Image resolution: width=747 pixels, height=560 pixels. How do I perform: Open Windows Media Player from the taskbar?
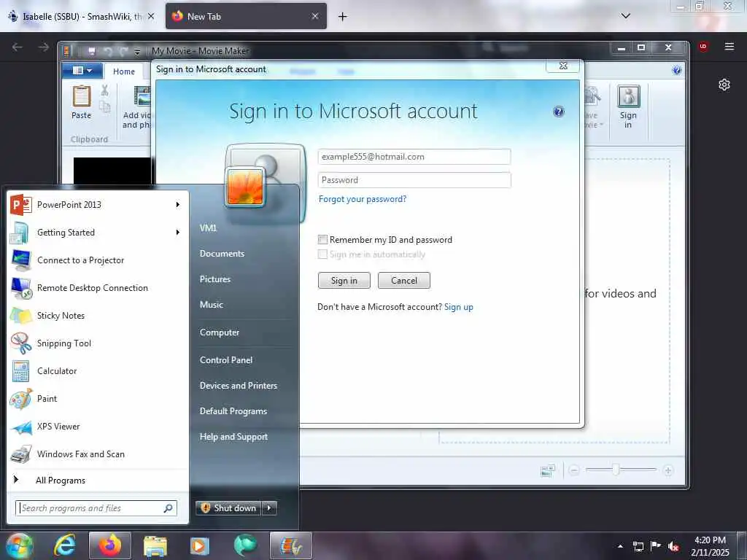200,545
